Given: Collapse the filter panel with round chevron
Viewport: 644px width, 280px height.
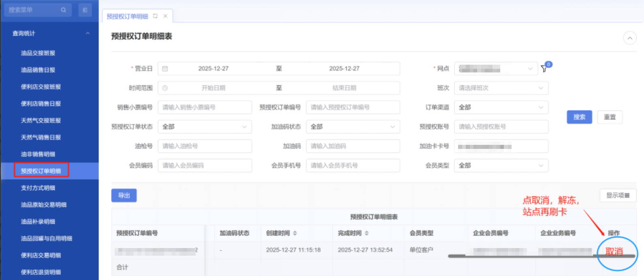Looking at the screenshot, I should coord(629,38).
